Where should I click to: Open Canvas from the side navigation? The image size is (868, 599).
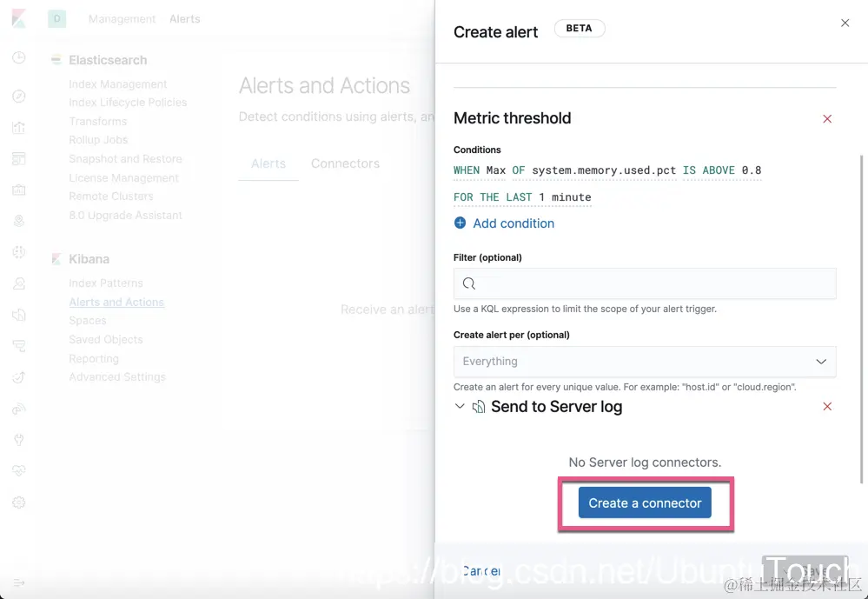[x=19, y=190]
